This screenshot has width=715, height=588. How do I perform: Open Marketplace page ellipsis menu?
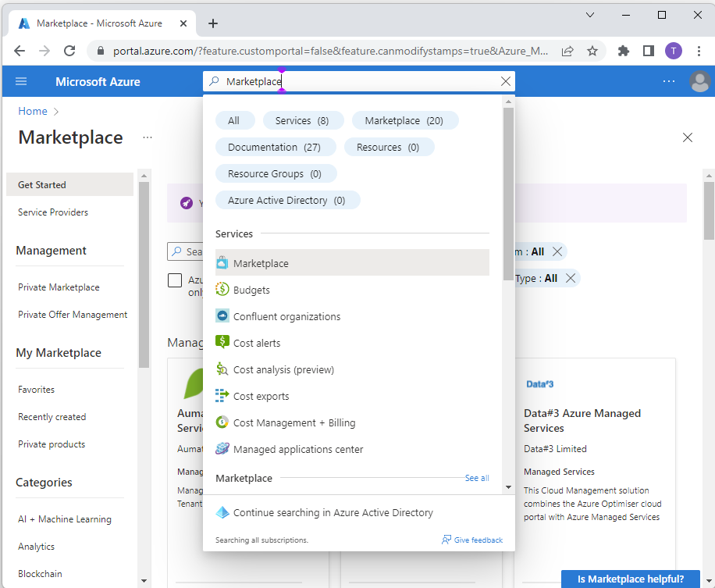tap(148, 137)
